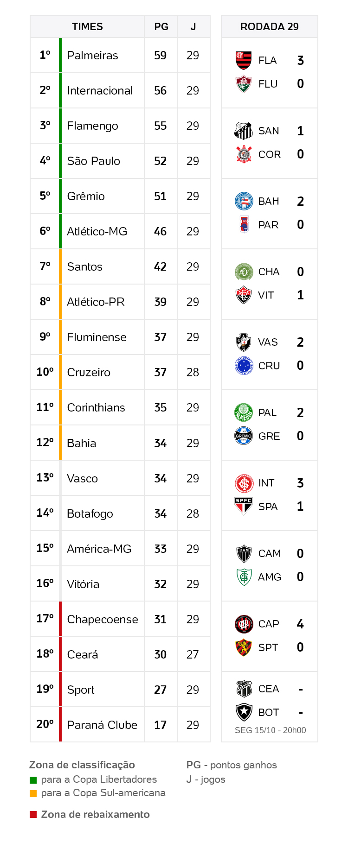This screenshot has height=868, width=348.
Task: Click the Bahia crest icon
Action: click(x=244, y=202)
